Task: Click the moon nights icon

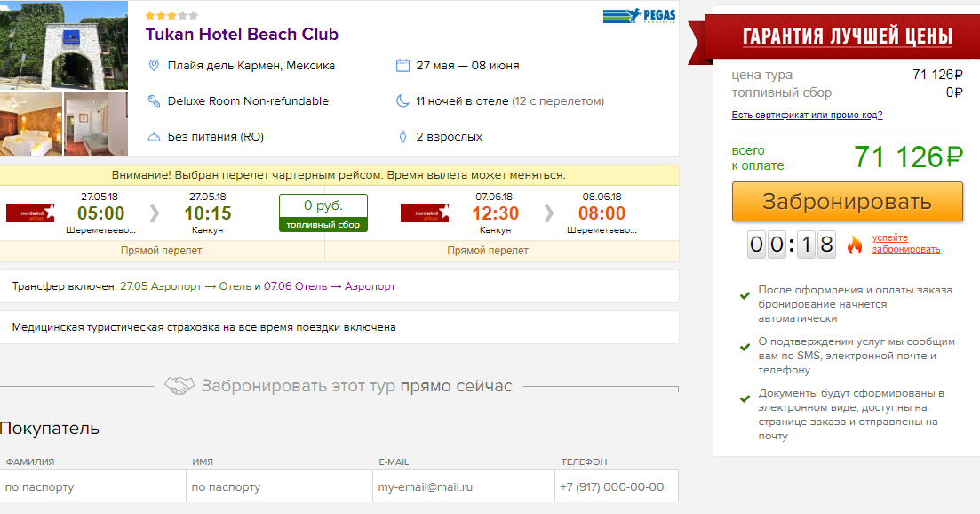Action: [402, 101]
